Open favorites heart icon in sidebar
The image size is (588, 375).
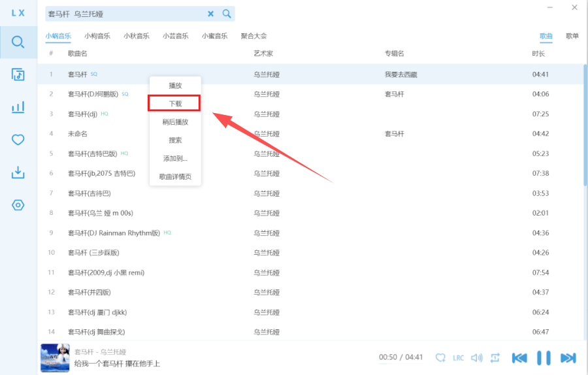pyautogui.click(x=18, y=140)
